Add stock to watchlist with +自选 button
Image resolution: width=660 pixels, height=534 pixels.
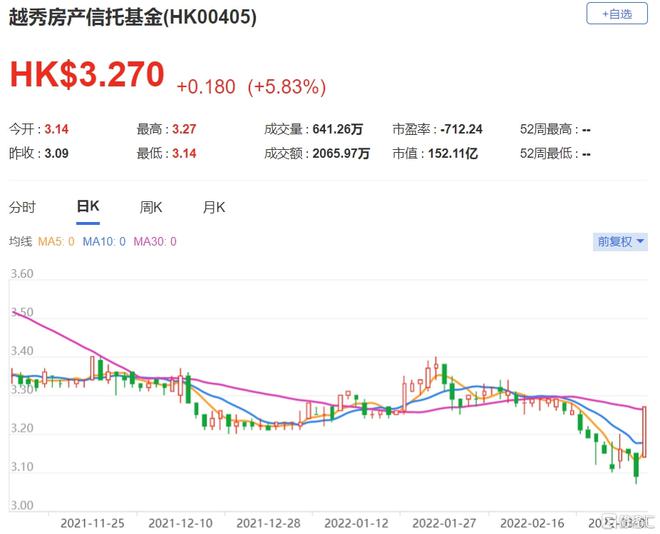pyautogui.click(x=616, y=13)
